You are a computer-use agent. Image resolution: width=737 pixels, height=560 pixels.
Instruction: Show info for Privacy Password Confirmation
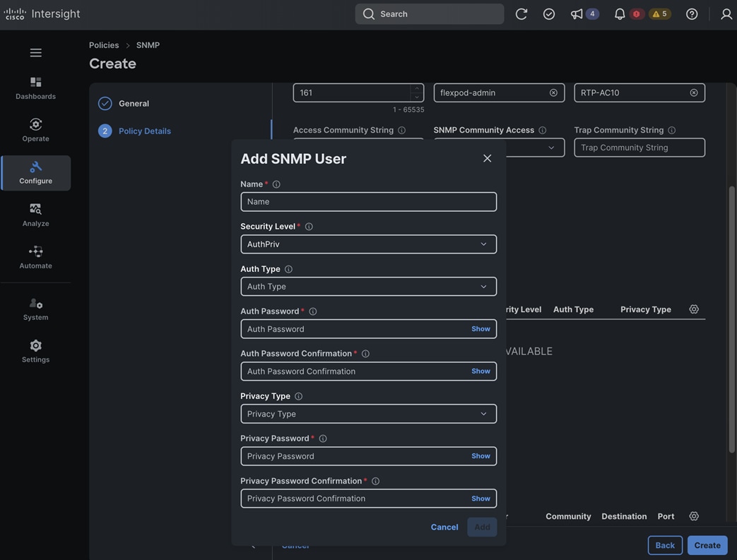pos(375,481)
